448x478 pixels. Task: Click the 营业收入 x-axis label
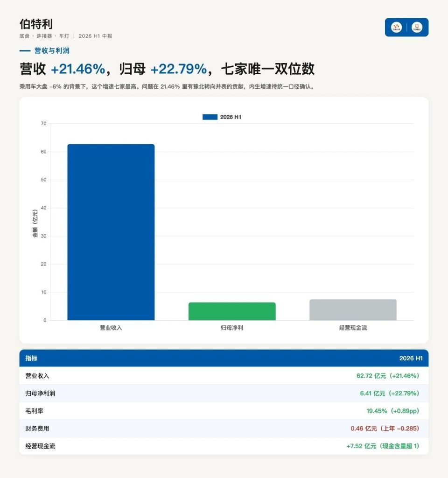[x=111, y=328]
